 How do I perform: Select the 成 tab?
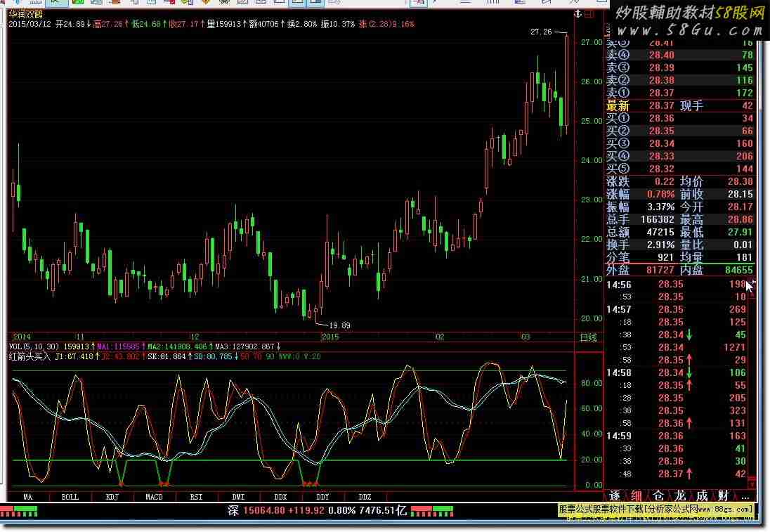[x=702, y=495]
